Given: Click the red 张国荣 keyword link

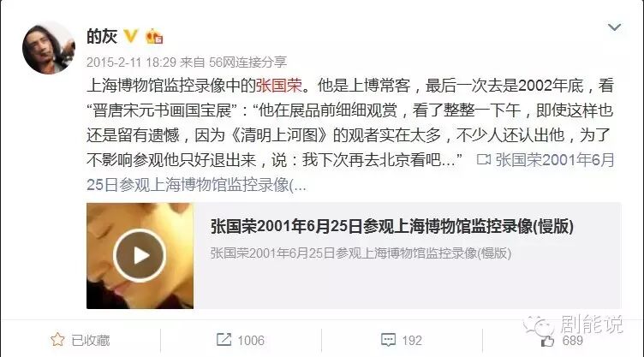Looking at the screenshot, I should 279,86.
